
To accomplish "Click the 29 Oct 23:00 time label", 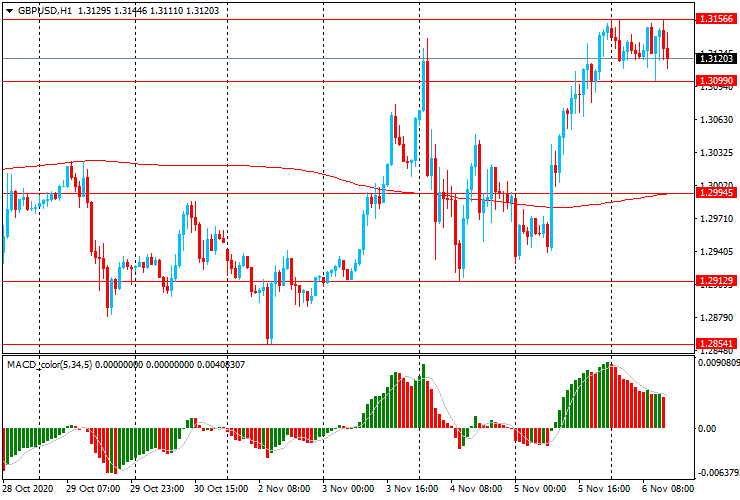I will point(157,488).
